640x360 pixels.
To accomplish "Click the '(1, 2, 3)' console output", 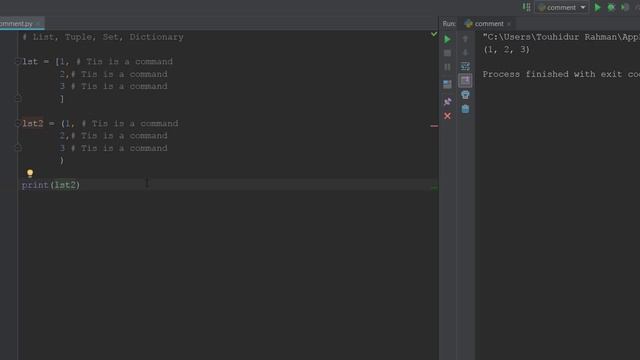I will click(506, 50).
